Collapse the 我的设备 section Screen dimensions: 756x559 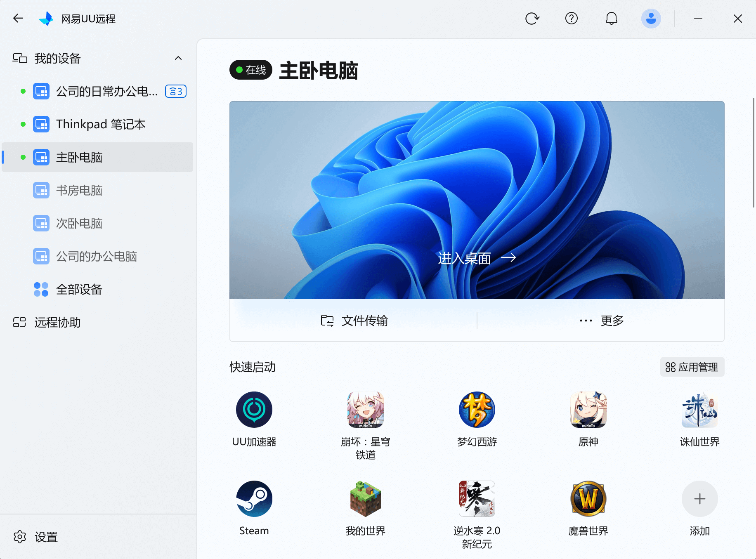click(178, 58)
